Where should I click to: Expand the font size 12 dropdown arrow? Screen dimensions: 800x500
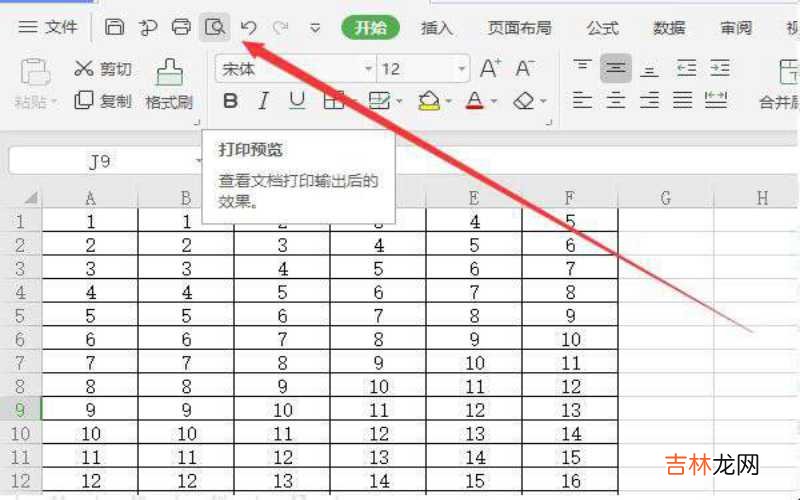pyautogui.click(x=461, y=68)
